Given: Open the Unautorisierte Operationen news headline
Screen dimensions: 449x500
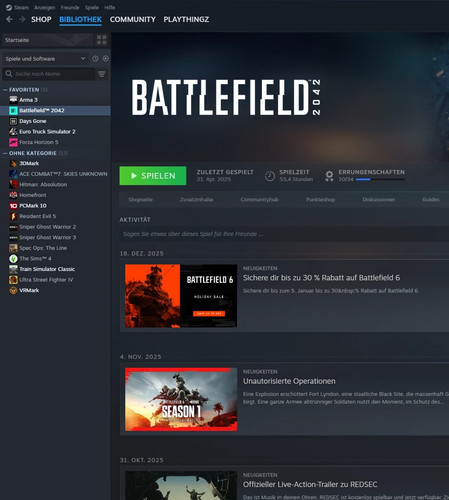Looking at the screenshot, I should pos(289,381).
